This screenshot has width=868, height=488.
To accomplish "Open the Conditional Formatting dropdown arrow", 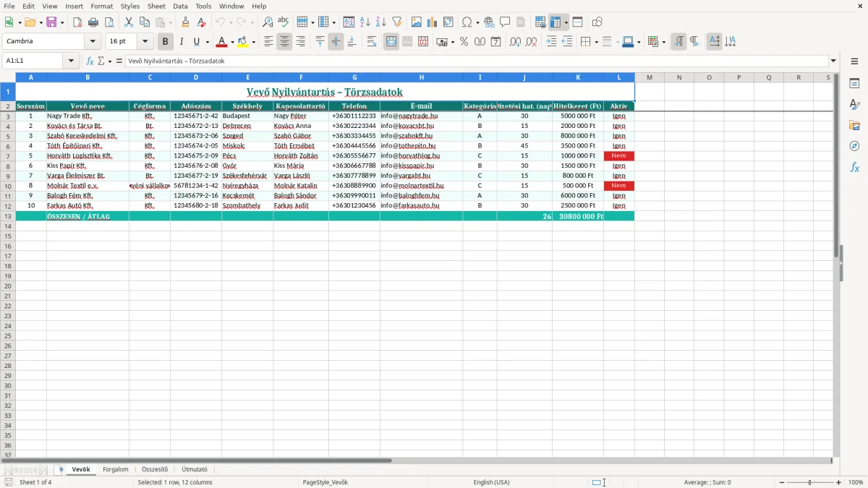I will coord(664,42).
